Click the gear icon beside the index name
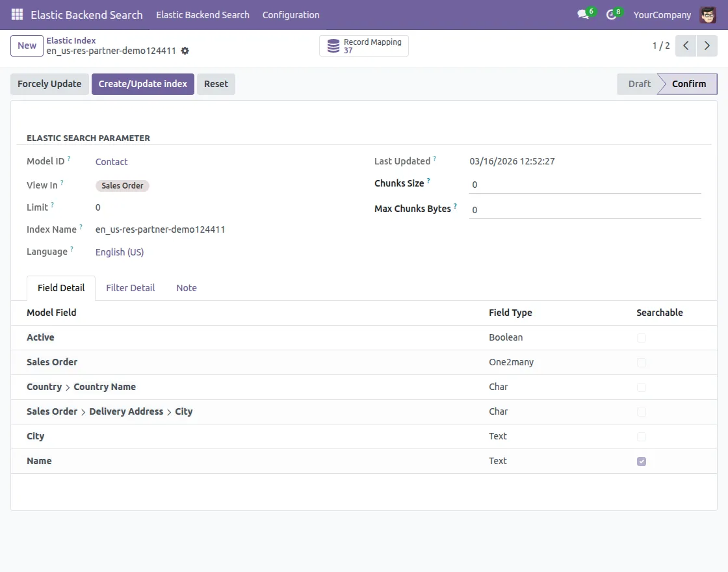 pos(185,51)
